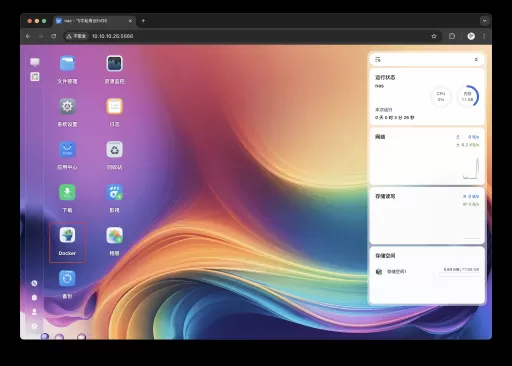Open the 运行状态 status widget title
Screen dimensions: 512x366
click(385, 77)
